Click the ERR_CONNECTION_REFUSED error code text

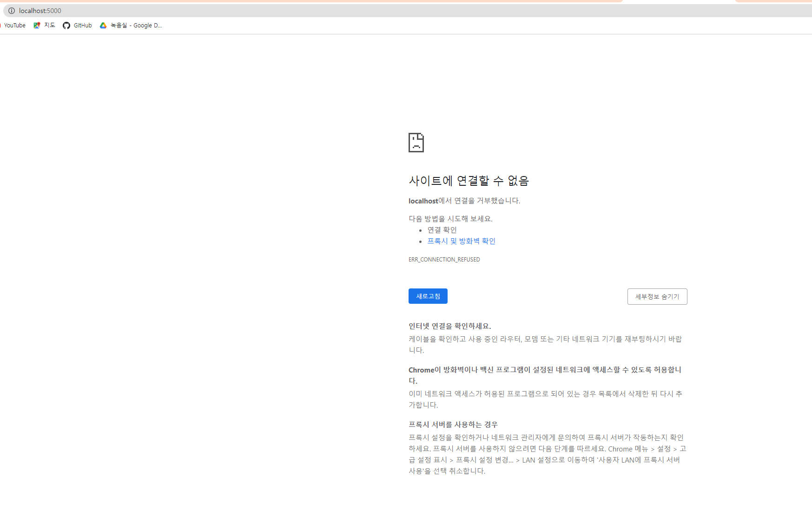tap(444, 260)
